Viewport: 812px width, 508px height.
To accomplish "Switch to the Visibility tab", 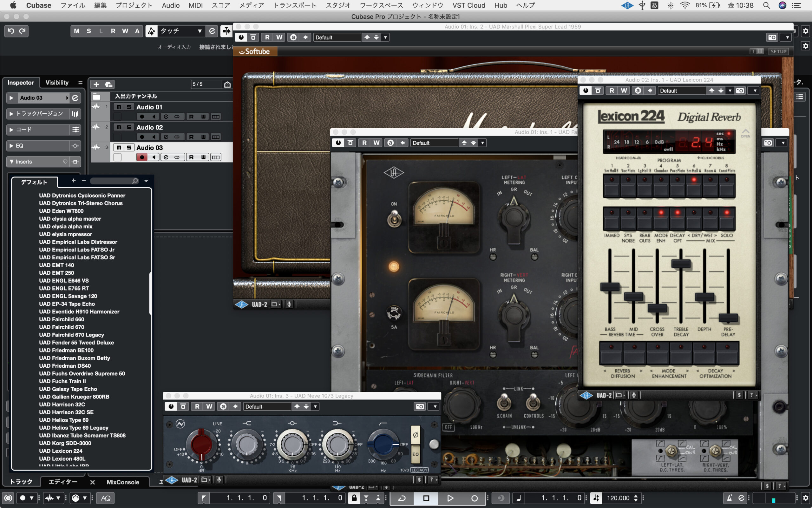I will click(x=57, y=83).
